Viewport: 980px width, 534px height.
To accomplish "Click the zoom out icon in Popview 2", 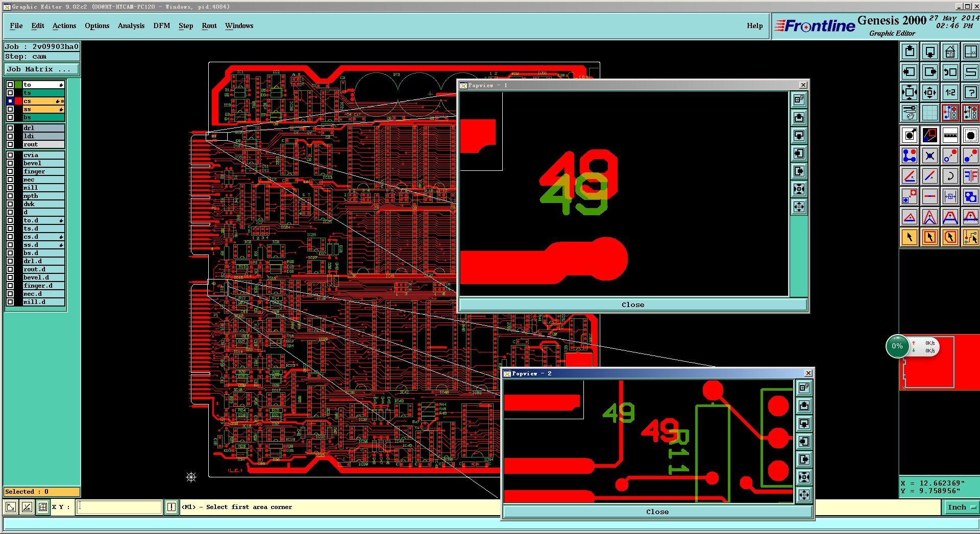I will pyautogui.click(x=804, y=495).
